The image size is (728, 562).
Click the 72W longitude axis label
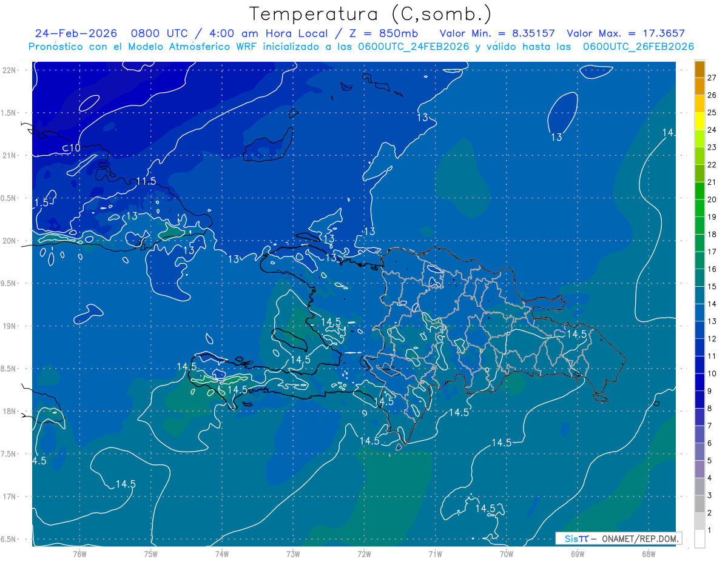pos(364,554)
